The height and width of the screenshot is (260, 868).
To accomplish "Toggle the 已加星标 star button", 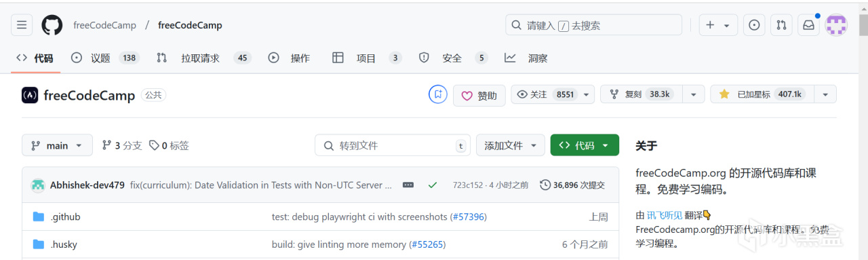I will pyautogui.click(x=762, y=94).
